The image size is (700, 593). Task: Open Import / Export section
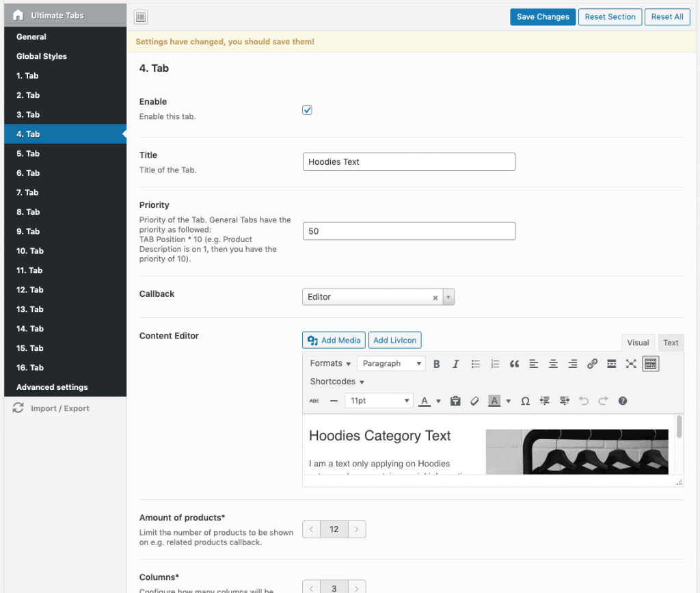65,408
